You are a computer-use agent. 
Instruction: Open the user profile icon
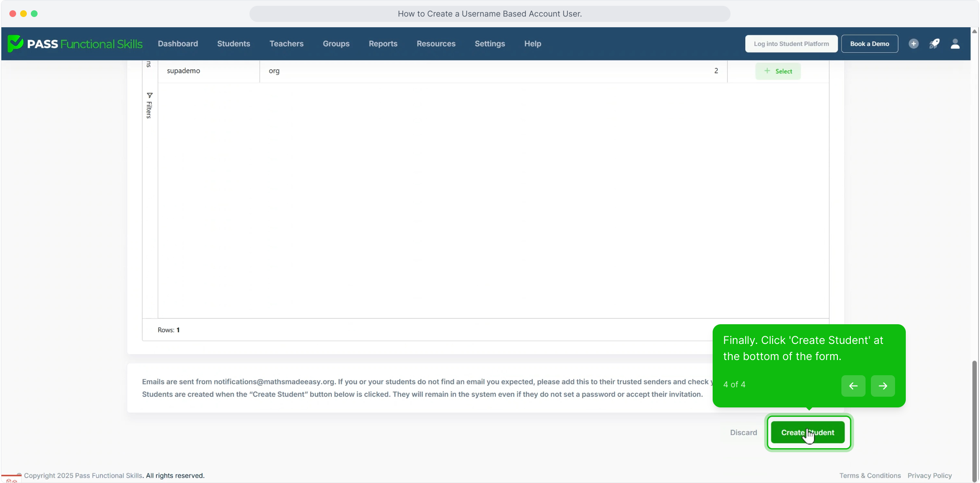pyautogui.click(x=955, y=44)
